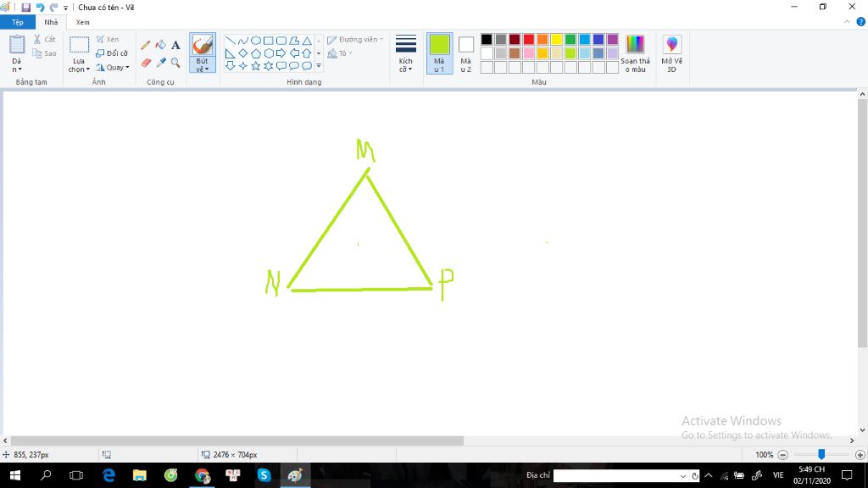
Task: Choose the right triangle shape
Action: [231, 53]
